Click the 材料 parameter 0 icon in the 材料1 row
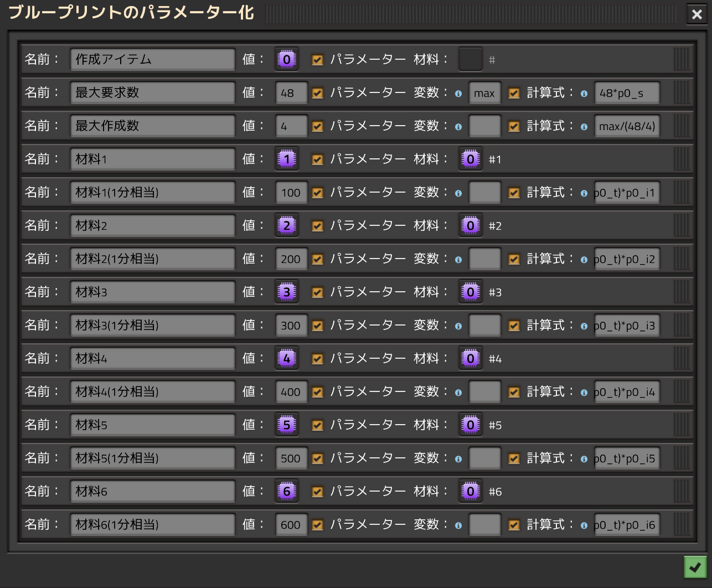Viewport: 712px width, 588px height. coord(471,159)
